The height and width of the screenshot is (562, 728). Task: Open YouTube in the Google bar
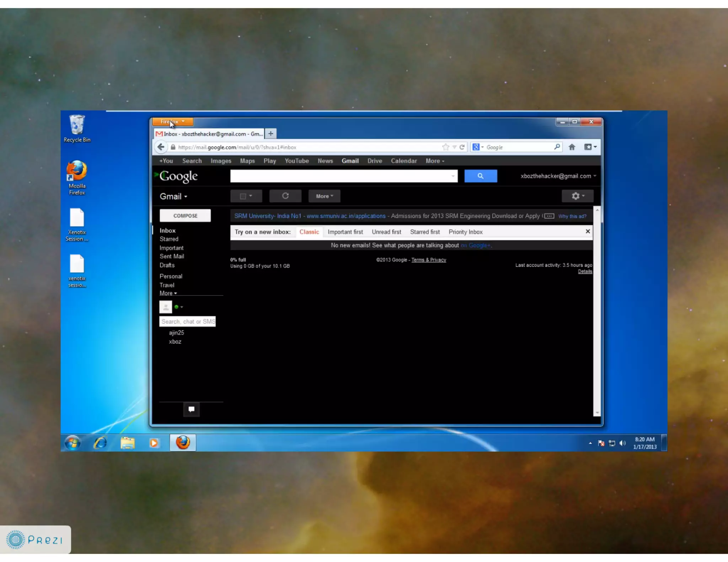pyautogui.click(x=296, y=161)
